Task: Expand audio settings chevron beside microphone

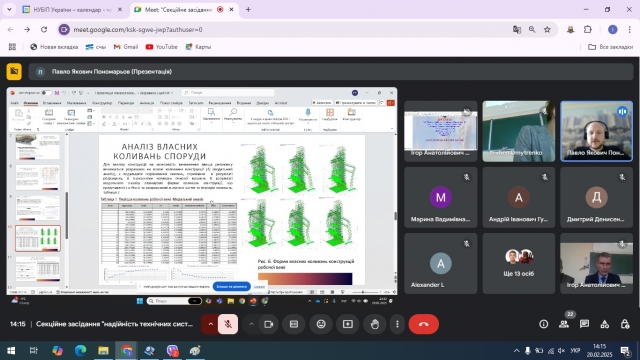Action: click(x=210, y=324)
